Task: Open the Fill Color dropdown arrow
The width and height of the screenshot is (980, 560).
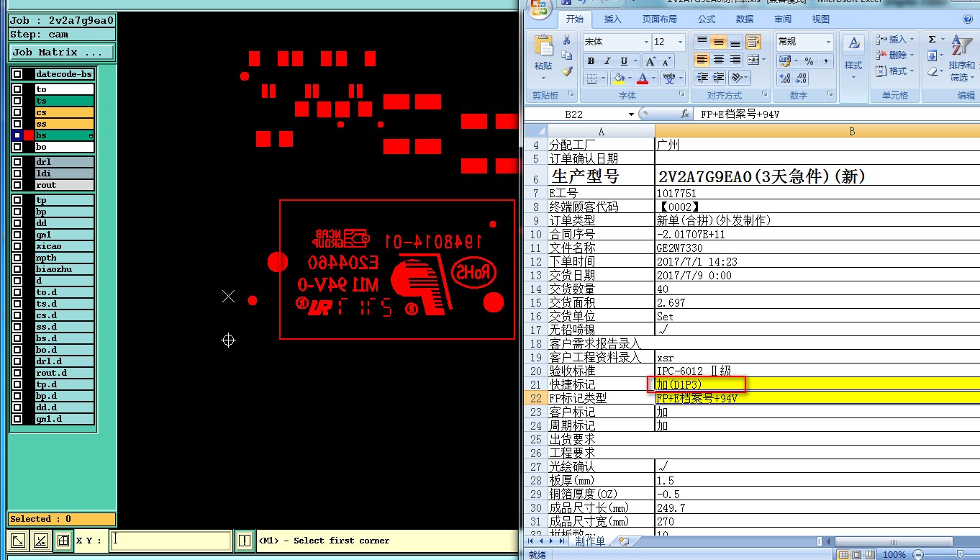Action: coord(630,78)
